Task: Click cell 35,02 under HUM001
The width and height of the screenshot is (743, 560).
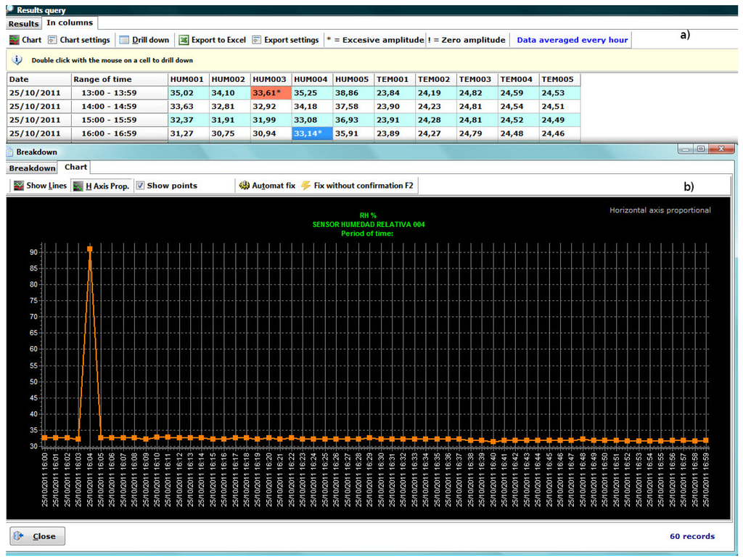Action: pos(189,93)
